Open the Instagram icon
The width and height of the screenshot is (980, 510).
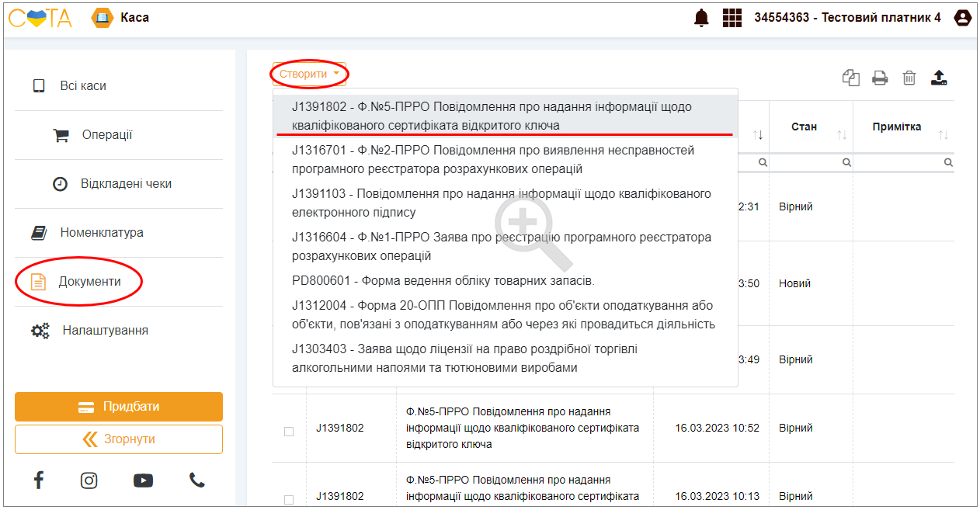[89, 481]
